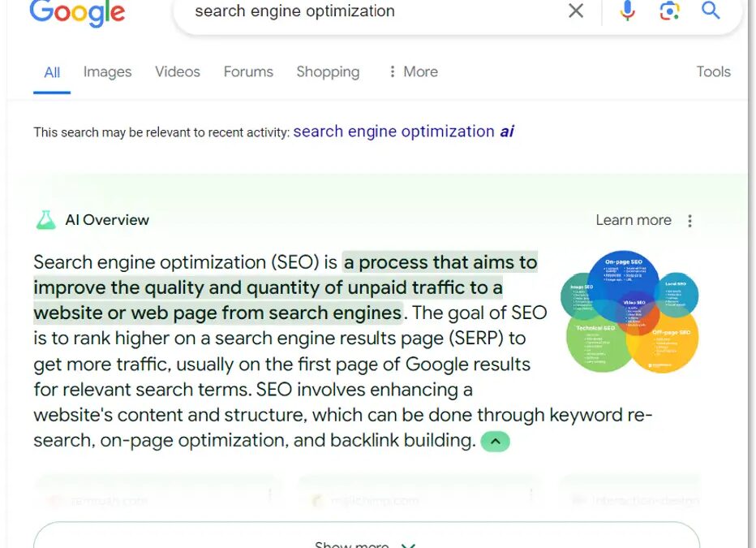The height and width of the screenshot is (548, 756).
Task: Click the Tools option
Action: (713, 72)
